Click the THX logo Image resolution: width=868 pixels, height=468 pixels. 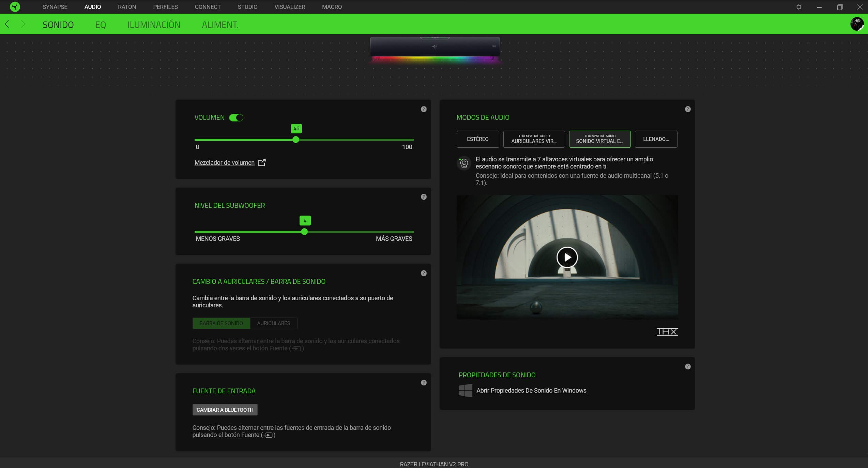[x=667, y=332]
